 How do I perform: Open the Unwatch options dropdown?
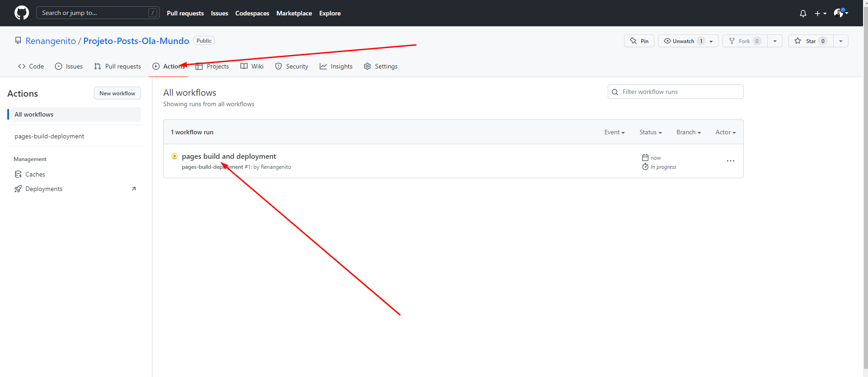(x=712, y=41)
